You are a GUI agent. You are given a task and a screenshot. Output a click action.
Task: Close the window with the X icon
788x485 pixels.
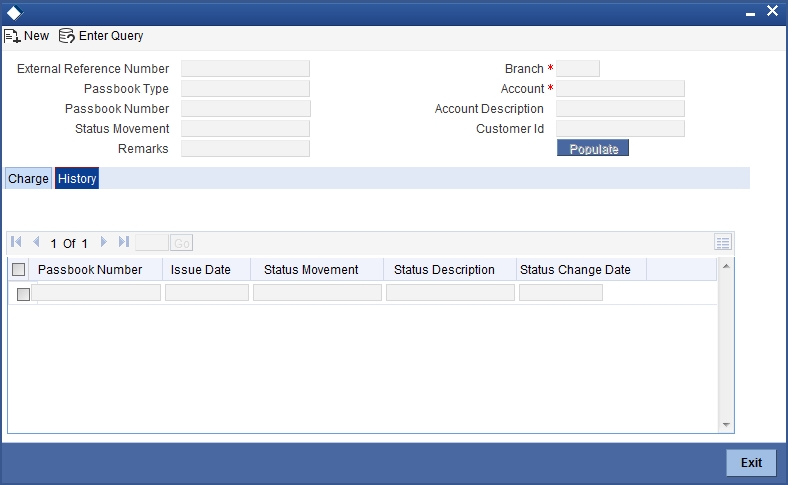772,11
